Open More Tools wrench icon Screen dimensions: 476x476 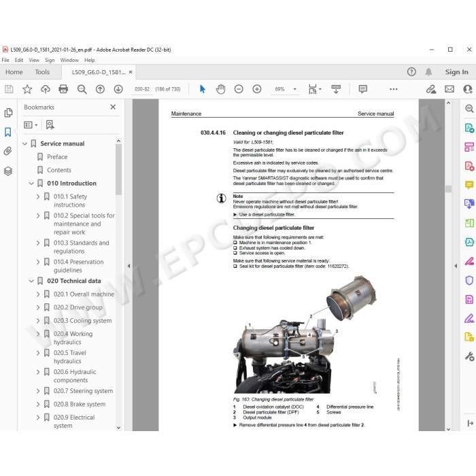pyautogui.click(x=469, y=356)
